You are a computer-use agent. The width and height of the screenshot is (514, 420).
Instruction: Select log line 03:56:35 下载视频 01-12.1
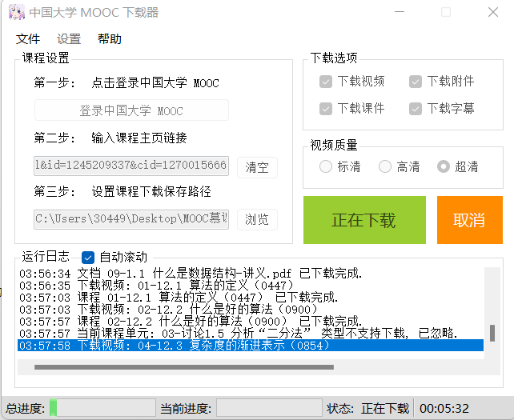(251, 286)
